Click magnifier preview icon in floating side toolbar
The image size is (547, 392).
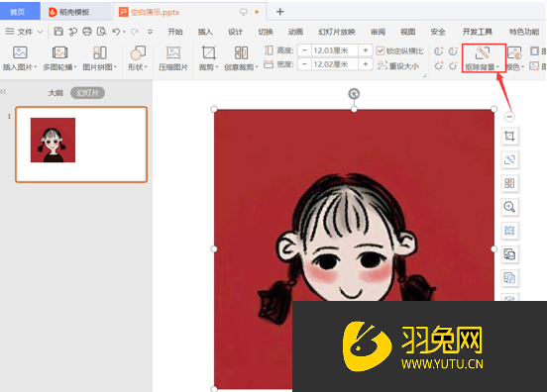(509, 207)
